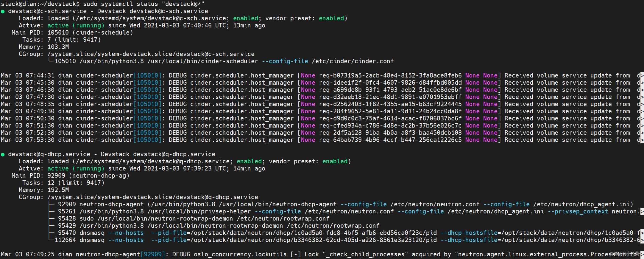Image resolution: width=644 pixels, height=259 pixels.
Task: Click request ID req-d32aeb18-21ec-48d1-9891-e0701953ebff
Action: tap(390, 97)
